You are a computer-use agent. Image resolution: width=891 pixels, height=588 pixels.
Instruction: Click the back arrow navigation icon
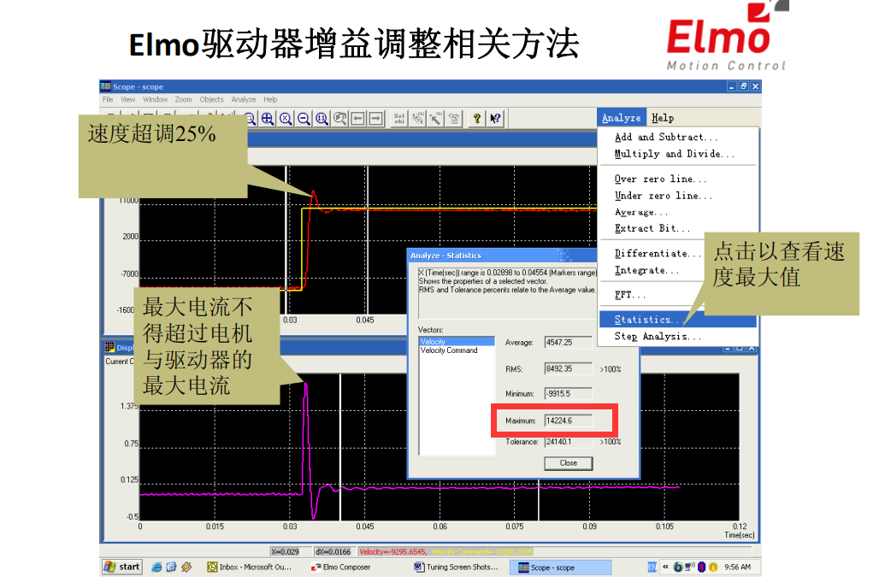[357, 118]
